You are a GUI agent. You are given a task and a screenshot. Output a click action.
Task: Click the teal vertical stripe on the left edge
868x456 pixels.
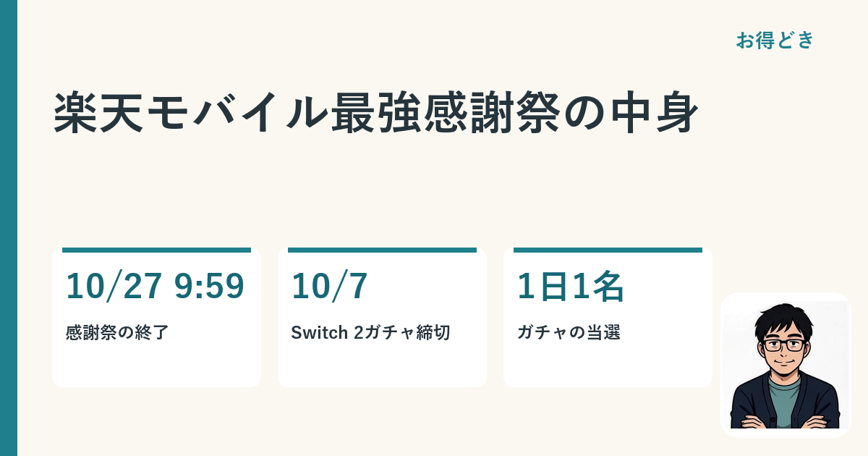[8, 228]
